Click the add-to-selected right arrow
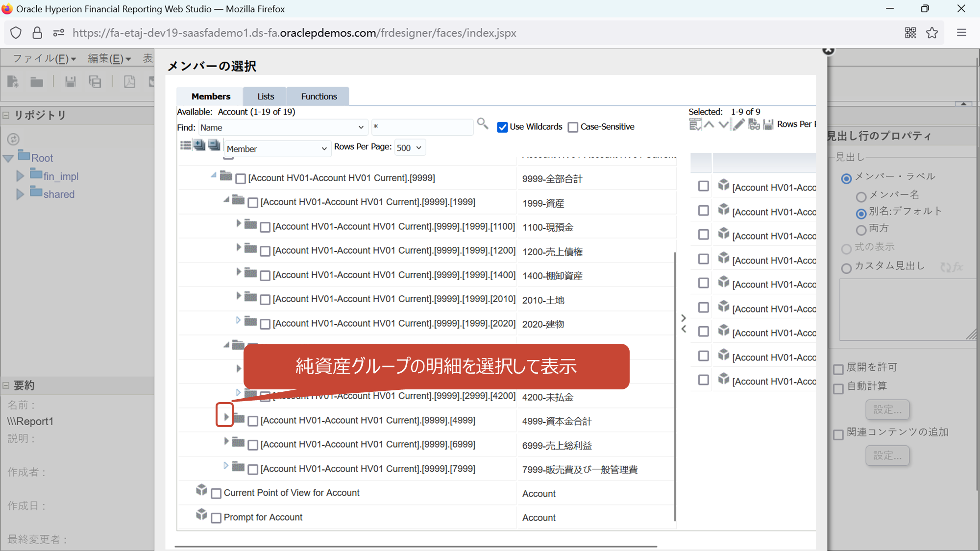This screenshot has width=980, height=551. coord(684,318)
